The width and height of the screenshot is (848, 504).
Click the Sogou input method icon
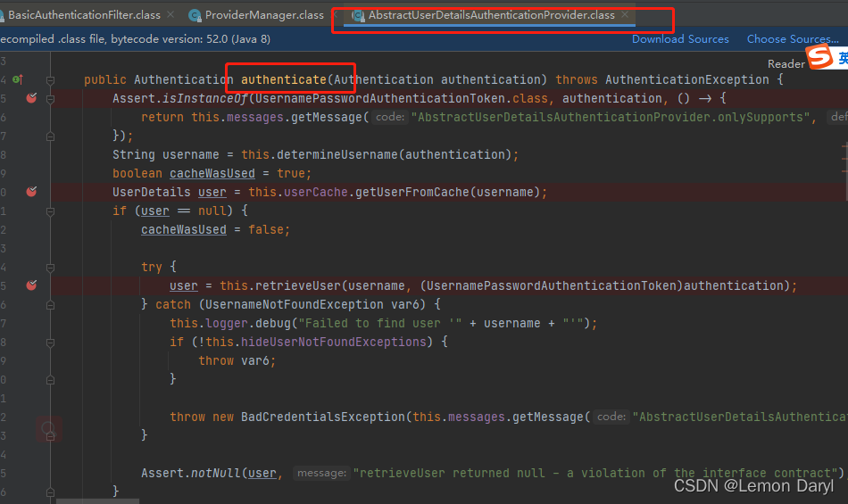(x=819, y=57)
